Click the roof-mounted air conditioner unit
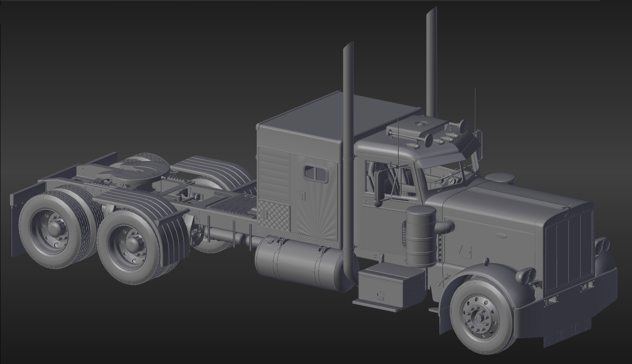The width and height of the screenshot is (632, 364). click(x=418, y=127)
